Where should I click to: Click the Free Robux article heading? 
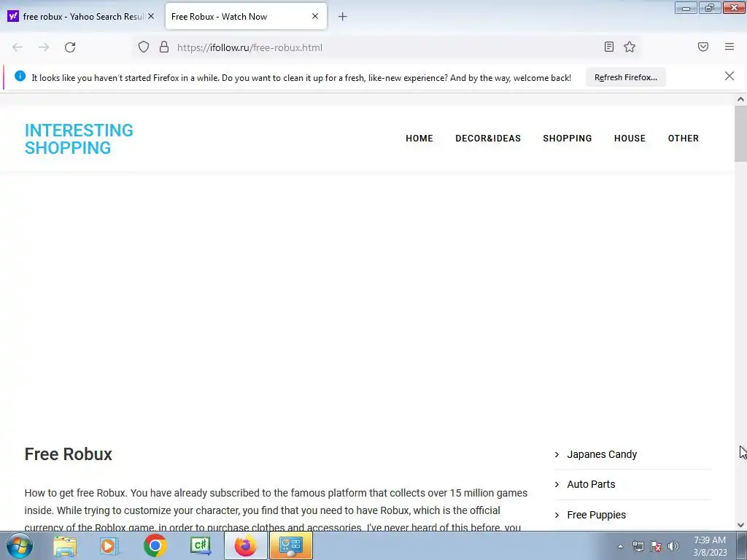click(x=68, y=454)
